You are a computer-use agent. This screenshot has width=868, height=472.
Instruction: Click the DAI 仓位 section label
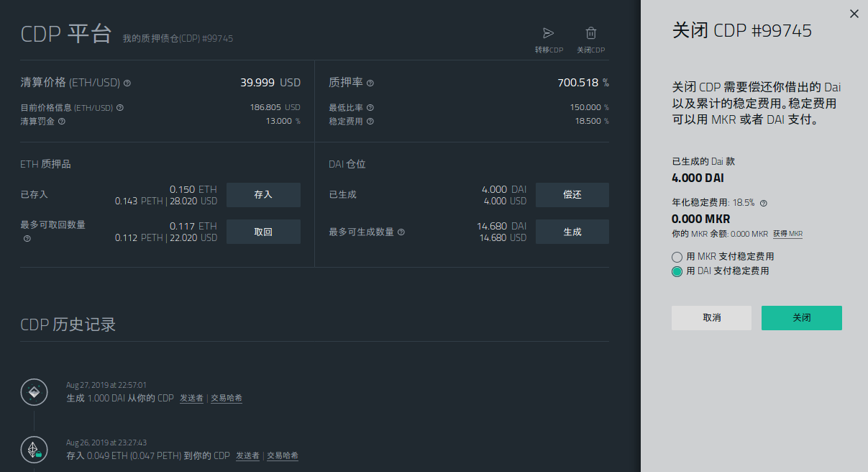coord(347,165)
